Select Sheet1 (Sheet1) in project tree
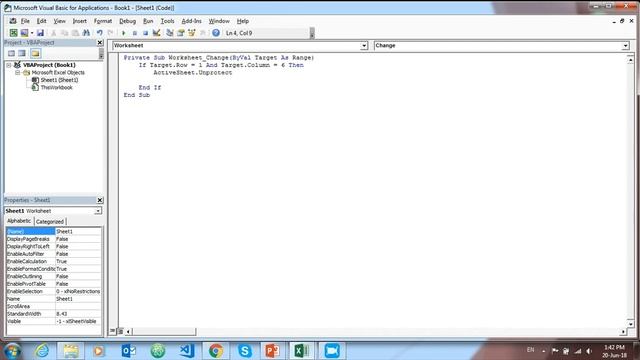640x360 pixels. pos(59,80)
